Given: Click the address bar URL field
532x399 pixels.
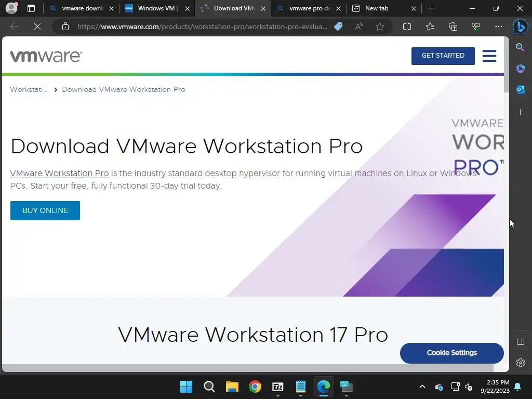Looking at the screenshot, I should tap(202, 26).
